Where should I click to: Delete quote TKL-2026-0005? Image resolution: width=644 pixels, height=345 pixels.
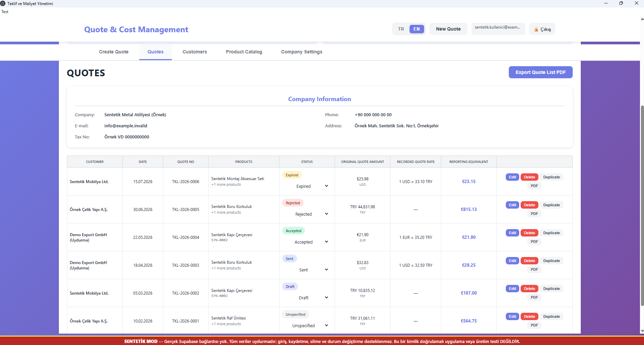[529, 205]
